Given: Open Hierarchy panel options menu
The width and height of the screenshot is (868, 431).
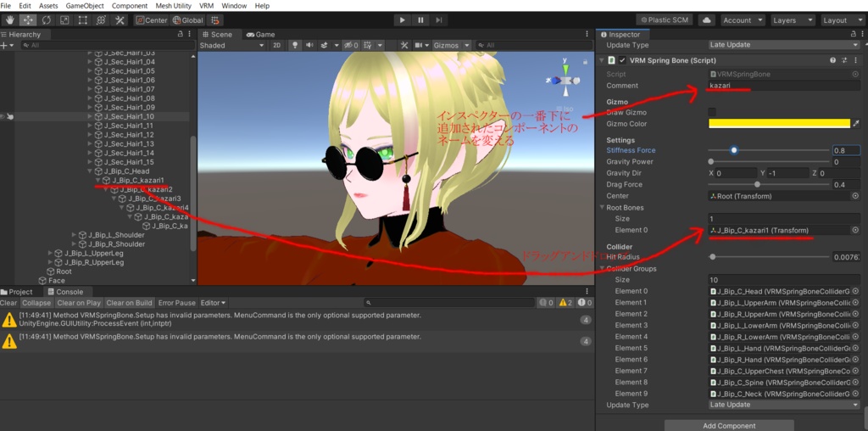Looking at the screenshot, I should tap(191, 34).
